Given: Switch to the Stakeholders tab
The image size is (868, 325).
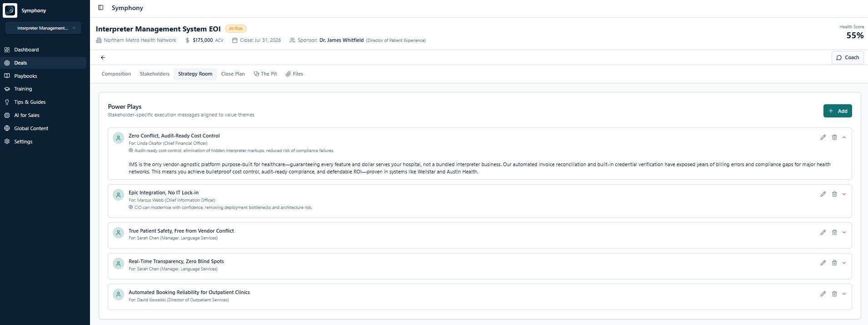Looking at the screenshot, I should click(x=154, y=74).
